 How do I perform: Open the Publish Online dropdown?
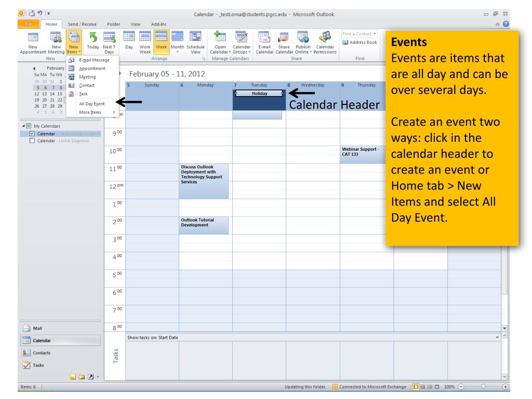point(303,43)
